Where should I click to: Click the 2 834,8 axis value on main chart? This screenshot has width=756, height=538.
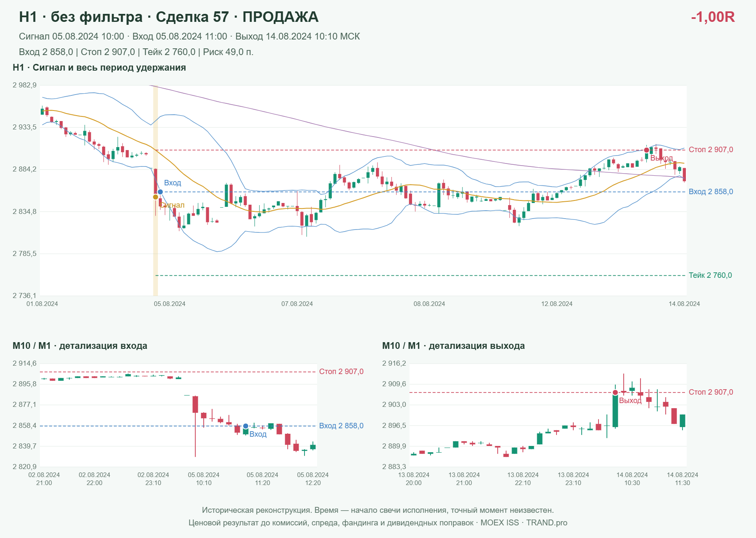pyautogui.click(x=24, y=211)
